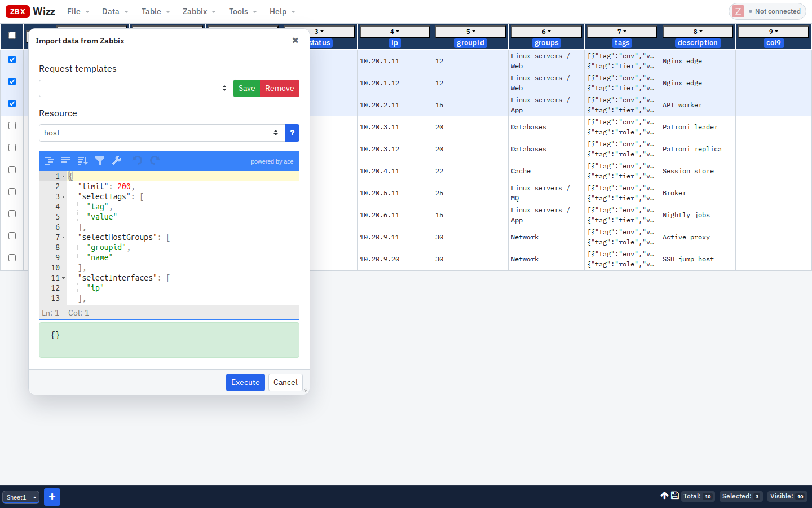Uncheck the row with IP 10.20.1.11

click(12, 59)
